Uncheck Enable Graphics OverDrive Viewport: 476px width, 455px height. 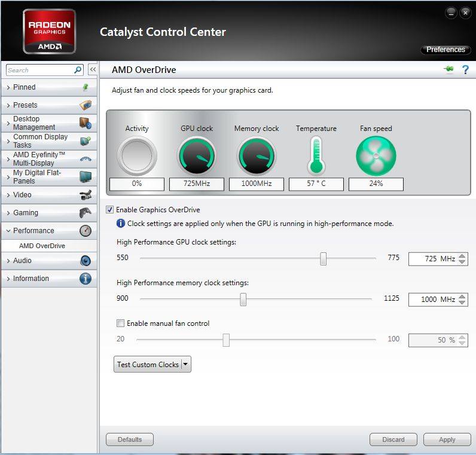click(110, 210)
